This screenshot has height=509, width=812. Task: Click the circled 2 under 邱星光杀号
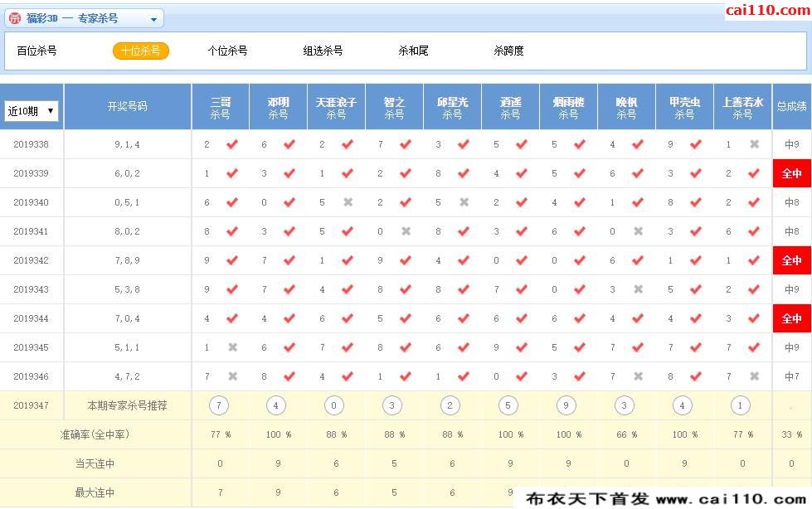450,405
